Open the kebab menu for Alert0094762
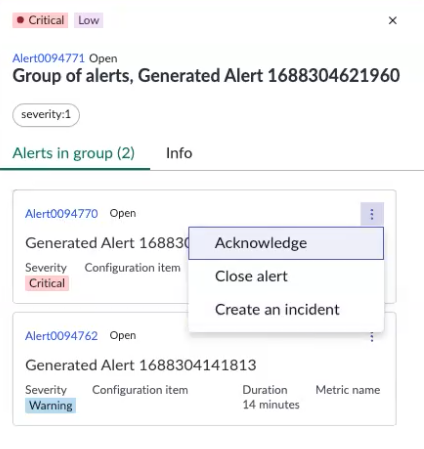Image resolution: width=424 pixels, height=449 pixels. point(372,337)
